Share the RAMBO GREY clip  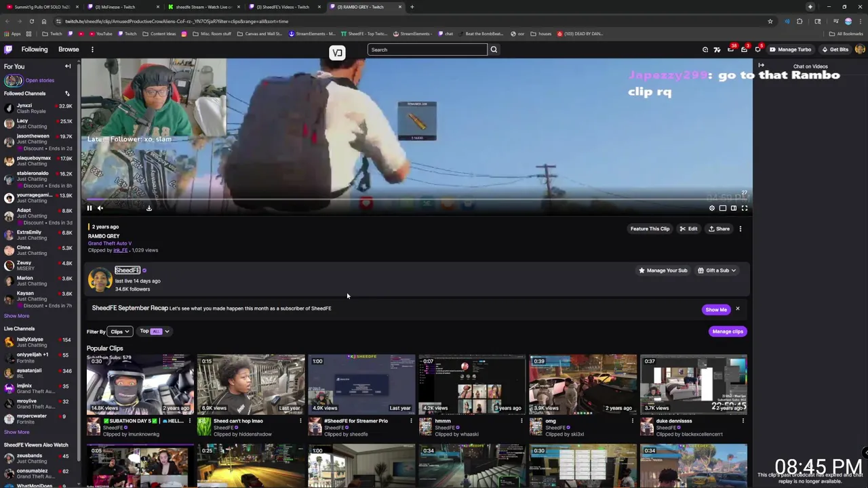[x=719, y=228]
